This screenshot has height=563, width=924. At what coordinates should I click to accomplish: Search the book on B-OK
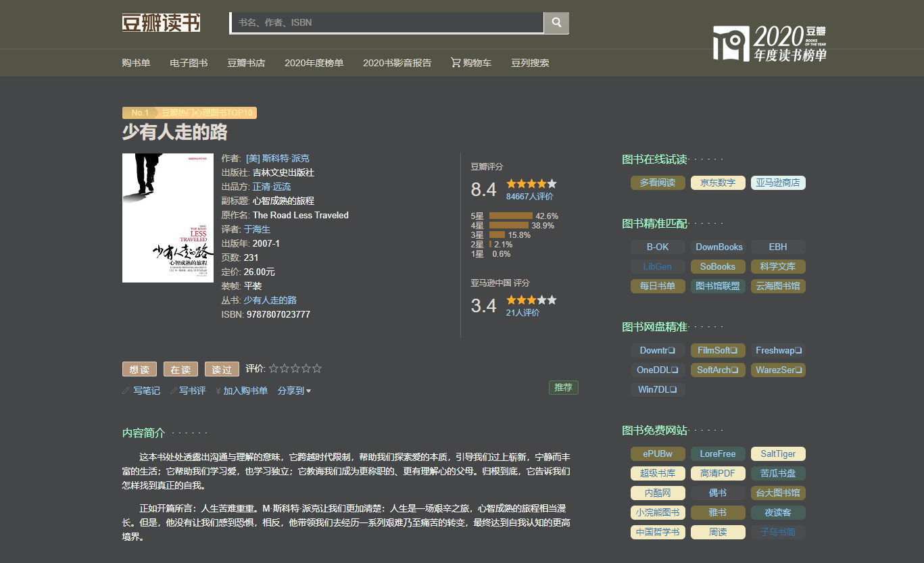tap(658, 247)
